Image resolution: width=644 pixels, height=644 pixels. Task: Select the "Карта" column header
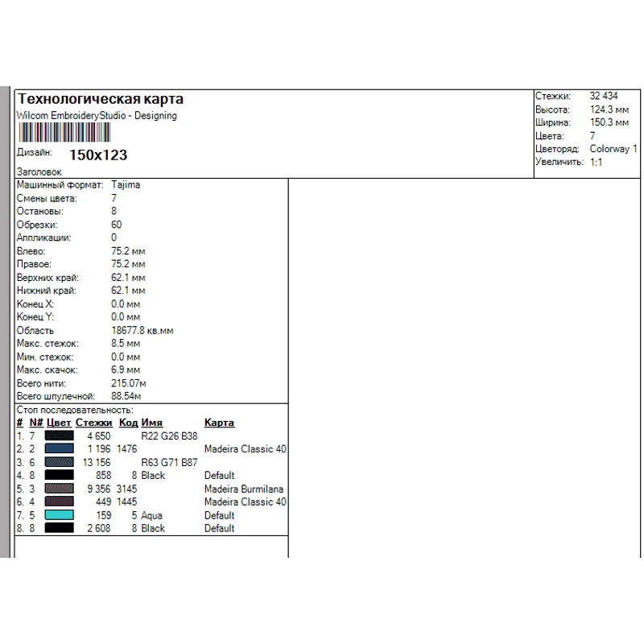point(219,423)
